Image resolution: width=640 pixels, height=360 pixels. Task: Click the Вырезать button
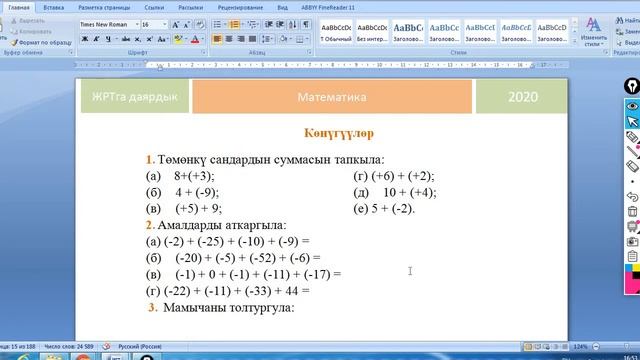[x=28, y=20]
